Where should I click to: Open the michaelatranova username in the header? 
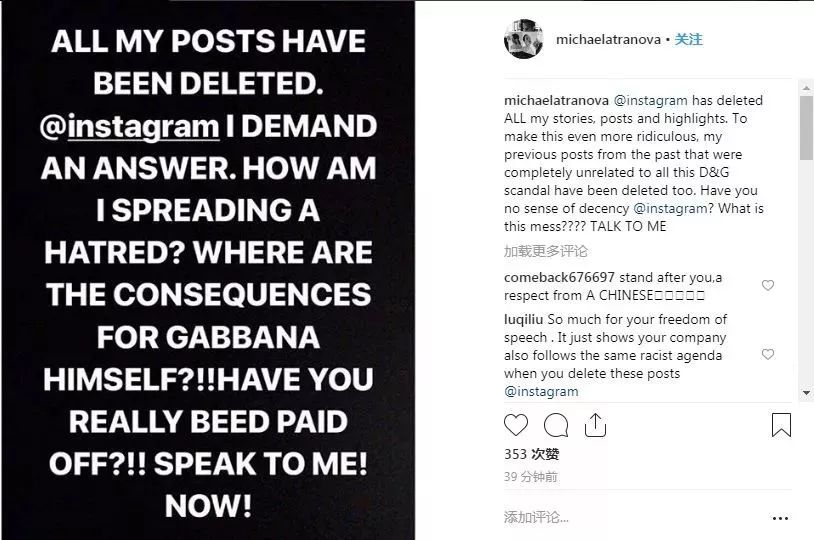click(609, 40)
